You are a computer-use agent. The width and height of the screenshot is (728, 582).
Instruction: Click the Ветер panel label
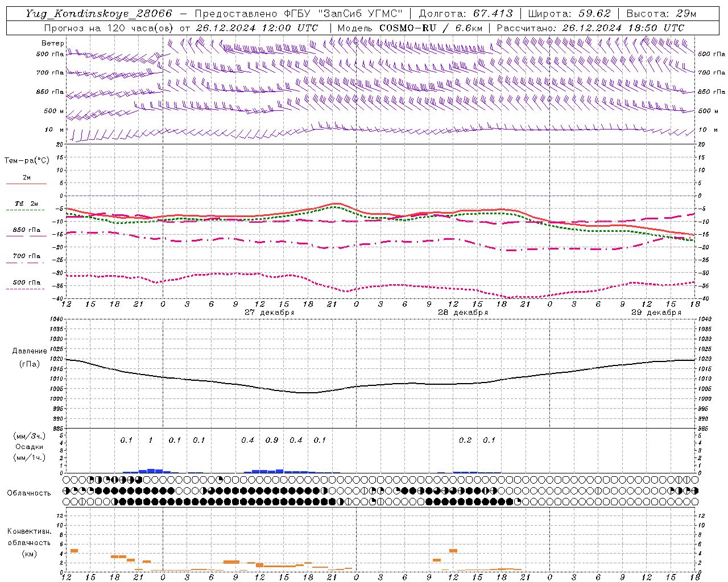(x=52, y=43)
